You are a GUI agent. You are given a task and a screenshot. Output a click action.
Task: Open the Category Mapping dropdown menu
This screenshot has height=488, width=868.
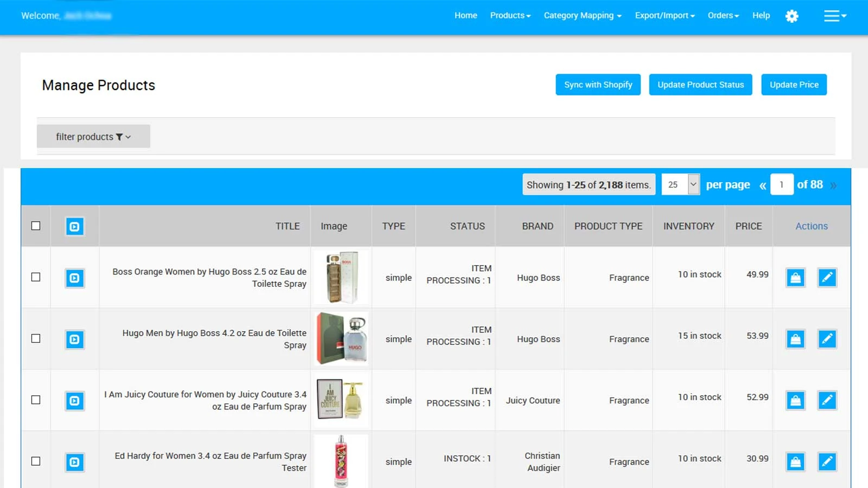(583, 16)
